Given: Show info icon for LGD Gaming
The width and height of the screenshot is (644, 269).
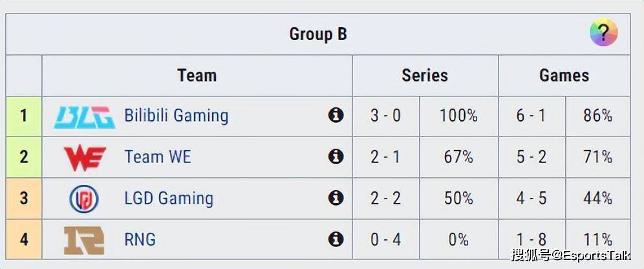Looking at the screenshot, I should pyautogui.click(x=336, y=198).
